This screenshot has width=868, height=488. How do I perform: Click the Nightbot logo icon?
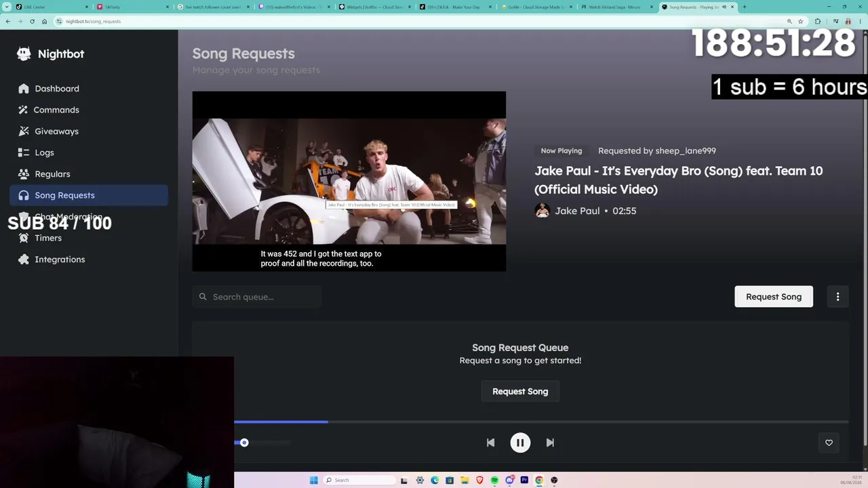pyautogui.click(x=24, y=54)
